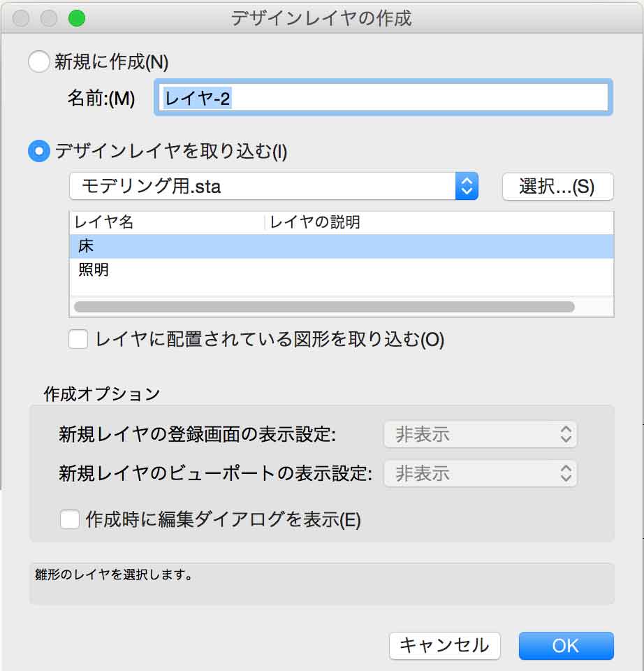Click the 選択...(S) button
Image resolution: width=644 pixels, height=671 pixels.
point(557,187)
